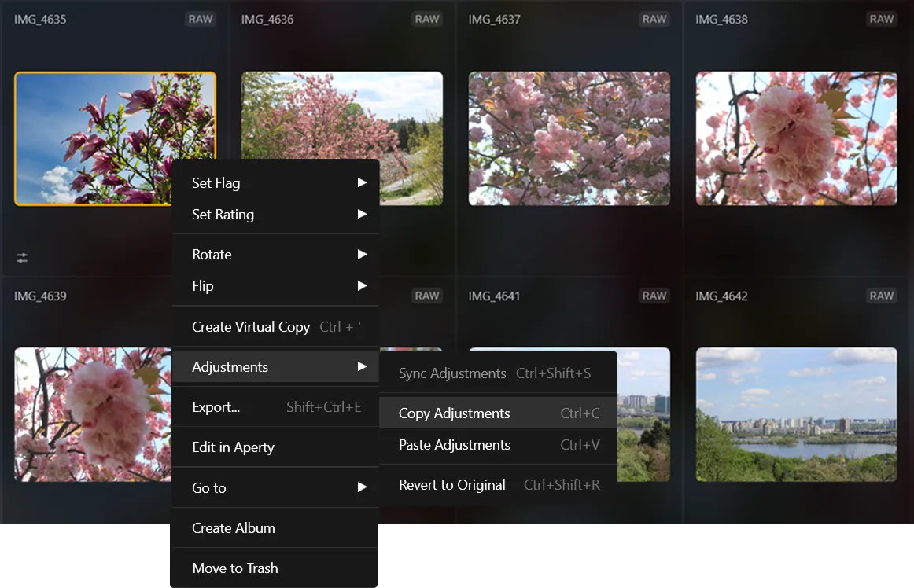Click the IMG_4637 file name
Image resolution: width=914 pixels, height=588 pixels.
[x=494, y=19]
